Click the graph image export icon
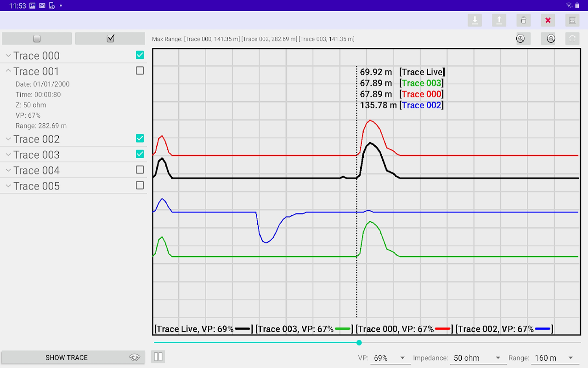The width and height of the screenshot is (588, 368). coord(572,20)
